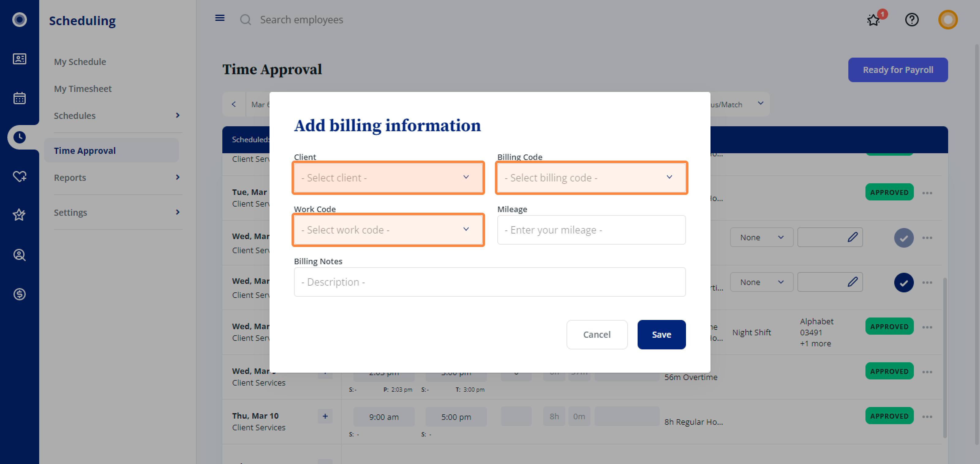Open more options for the Night Shift row

tap(927, 327)
